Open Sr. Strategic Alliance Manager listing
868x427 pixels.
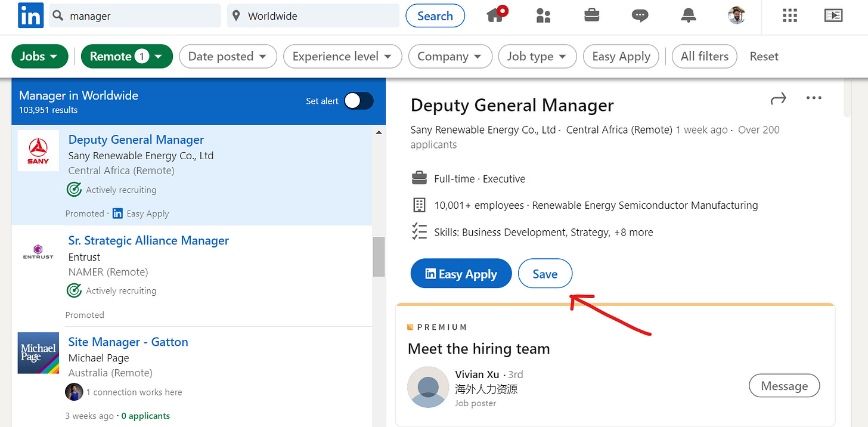coord(148,240)
